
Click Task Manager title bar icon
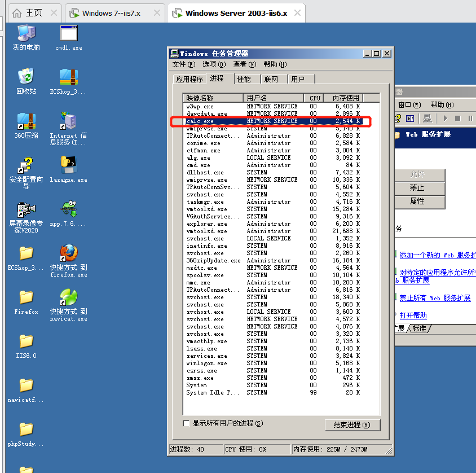174,54
